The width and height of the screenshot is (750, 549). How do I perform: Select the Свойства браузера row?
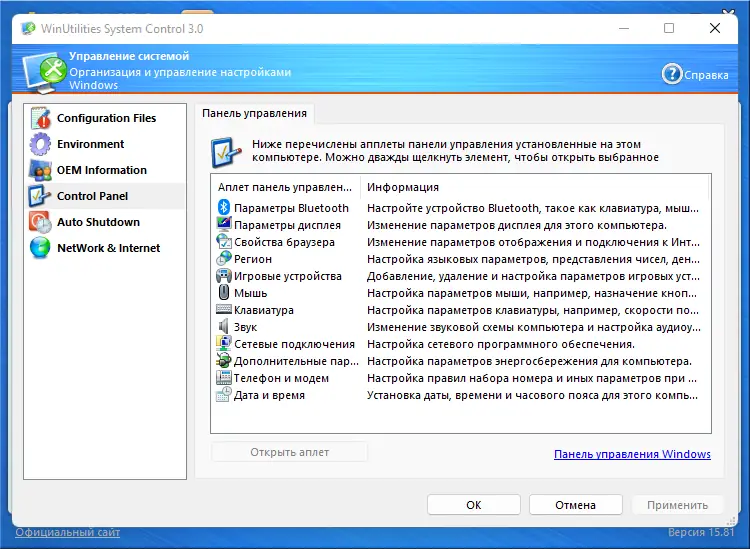click(x=460, y=242)
